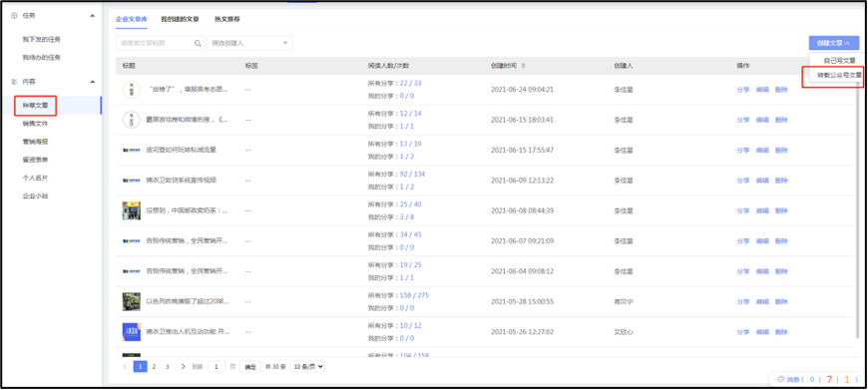Screen dimensions: 868x390
Task: Click the creator name 艾欣心
Action: pos(624,332)
